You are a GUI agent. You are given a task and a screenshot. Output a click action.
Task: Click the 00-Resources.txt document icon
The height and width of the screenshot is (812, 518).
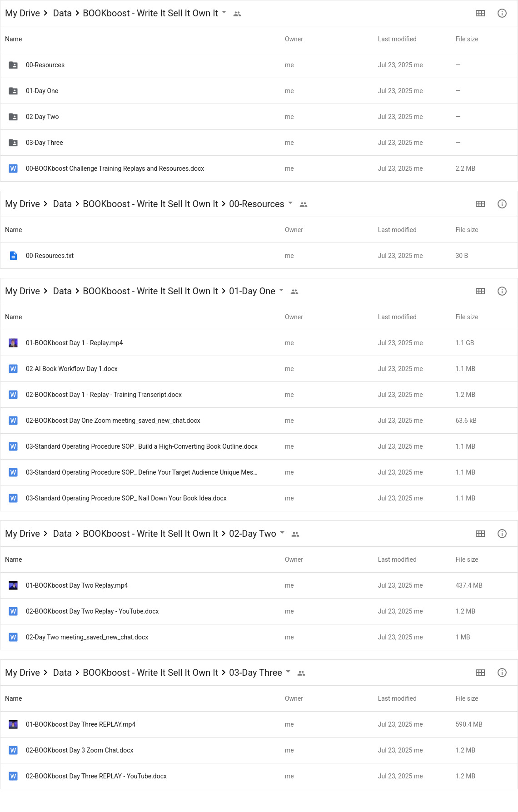click(x=13, y=256)
